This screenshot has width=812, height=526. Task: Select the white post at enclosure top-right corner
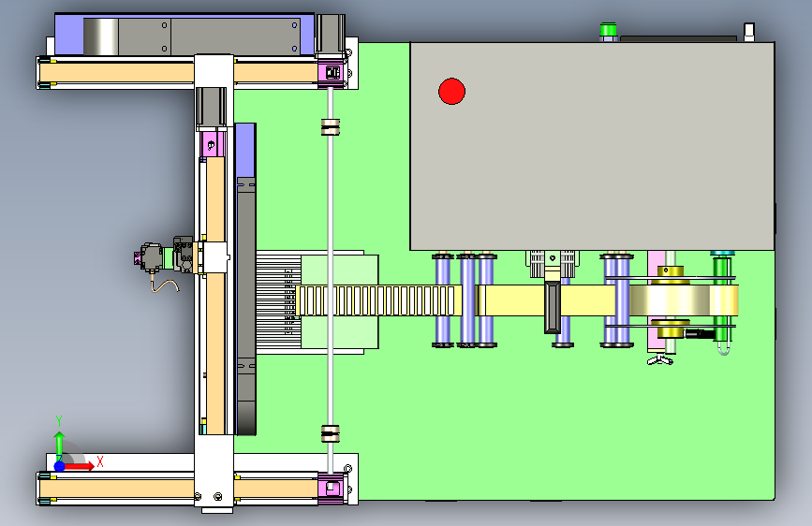[749, 31]
